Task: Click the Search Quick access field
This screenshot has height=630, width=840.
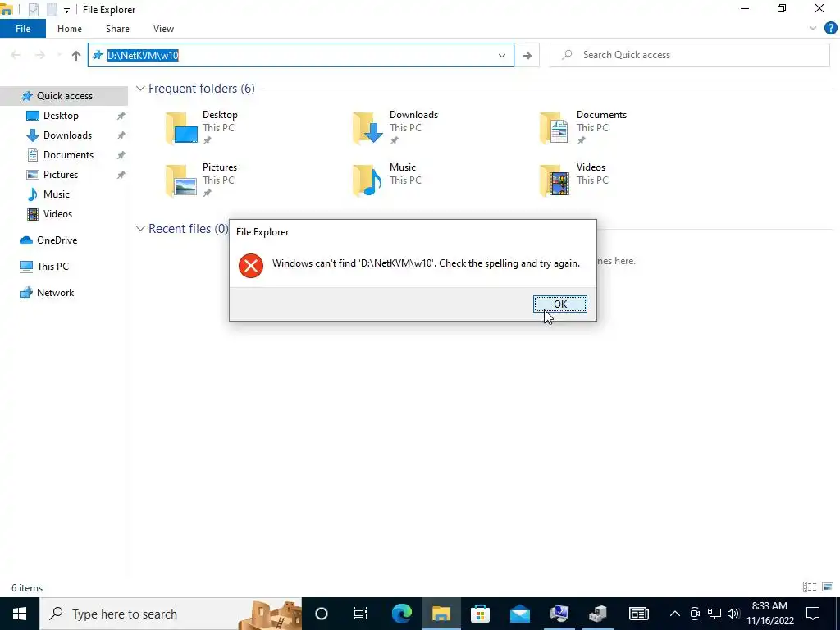Action: (690, 55)
